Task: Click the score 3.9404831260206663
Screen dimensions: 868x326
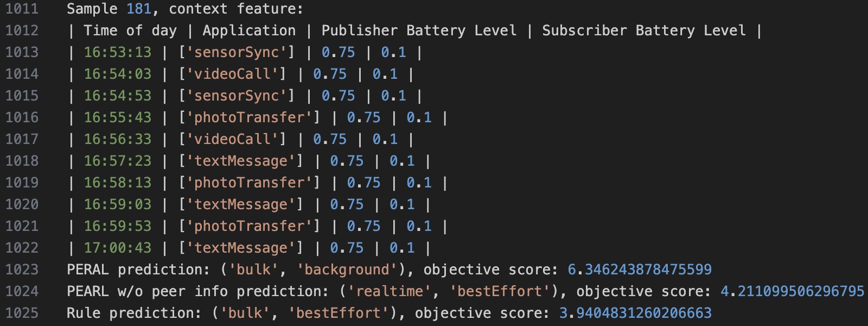Action: tap(635, 313)
